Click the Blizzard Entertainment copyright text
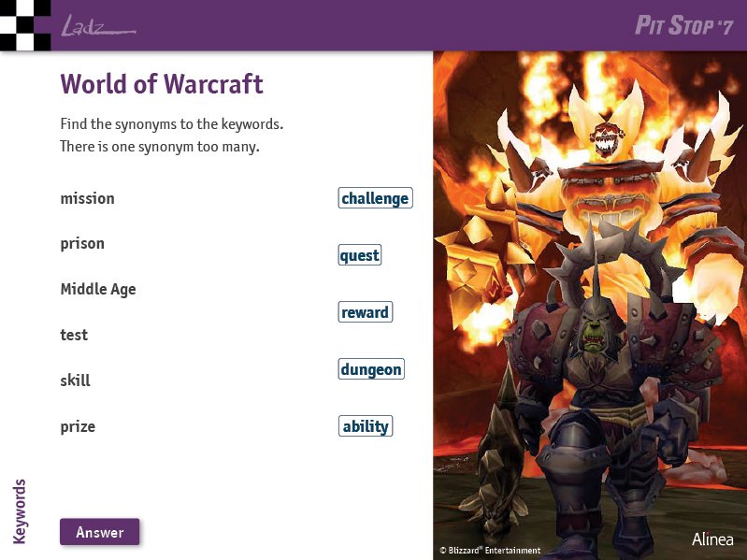This screenshot has height=560, width=747. [490, 551]
